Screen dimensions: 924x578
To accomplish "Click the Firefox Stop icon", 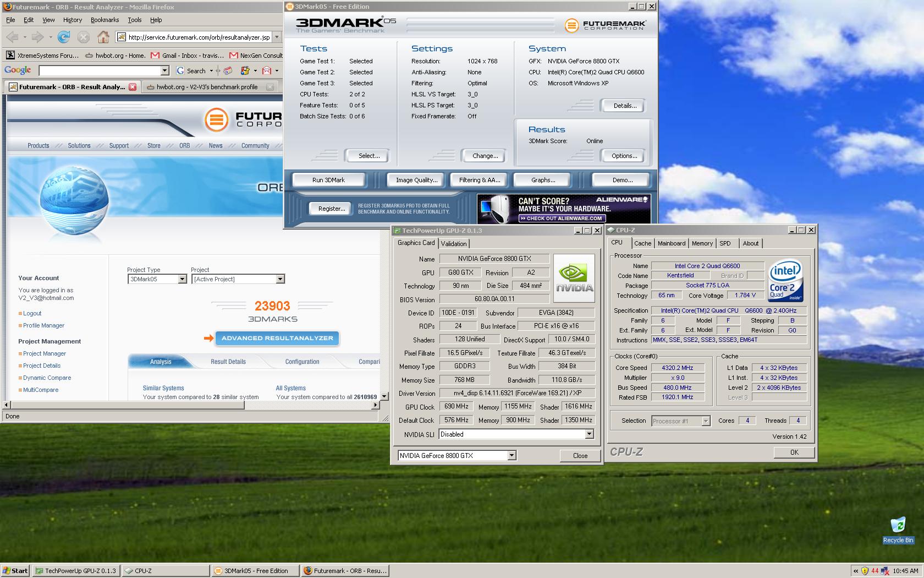I will click(83, 37).
